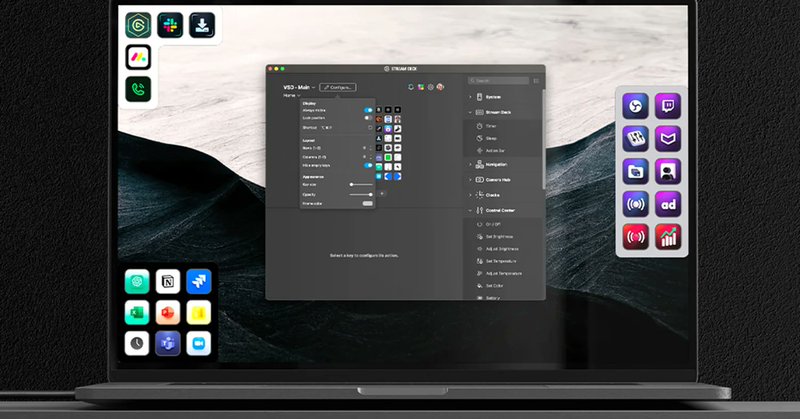
Task: Click the actions list scrollbar
Action: pyautogui.click(x=544, y=140)
